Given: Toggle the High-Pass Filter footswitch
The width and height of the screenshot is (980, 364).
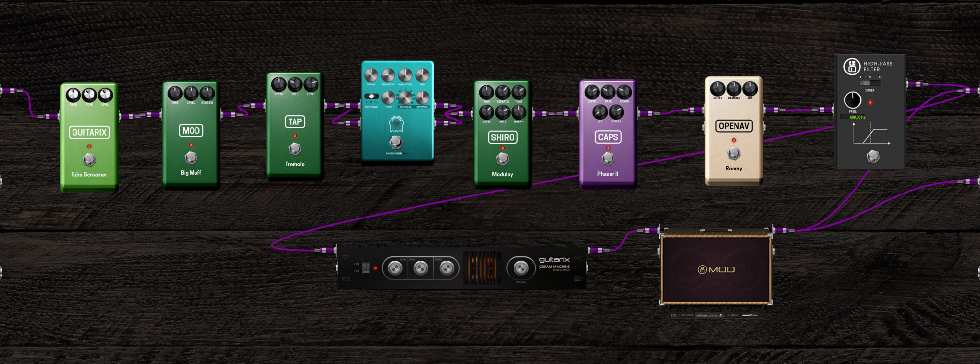Looking at the screenshot, I should [x=873, y=157].
